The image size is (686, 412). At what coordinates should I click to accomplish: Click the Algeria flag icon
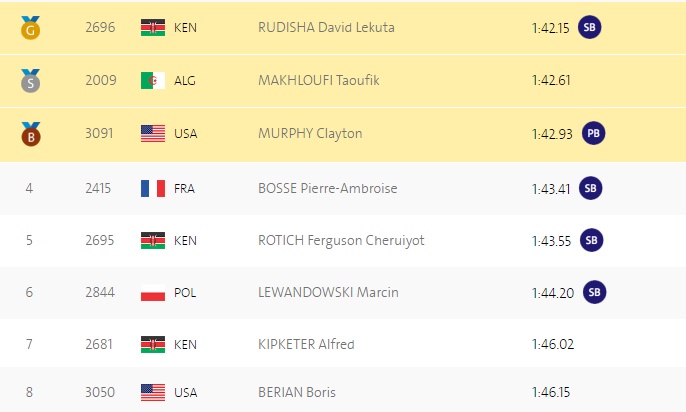point(153,80)
